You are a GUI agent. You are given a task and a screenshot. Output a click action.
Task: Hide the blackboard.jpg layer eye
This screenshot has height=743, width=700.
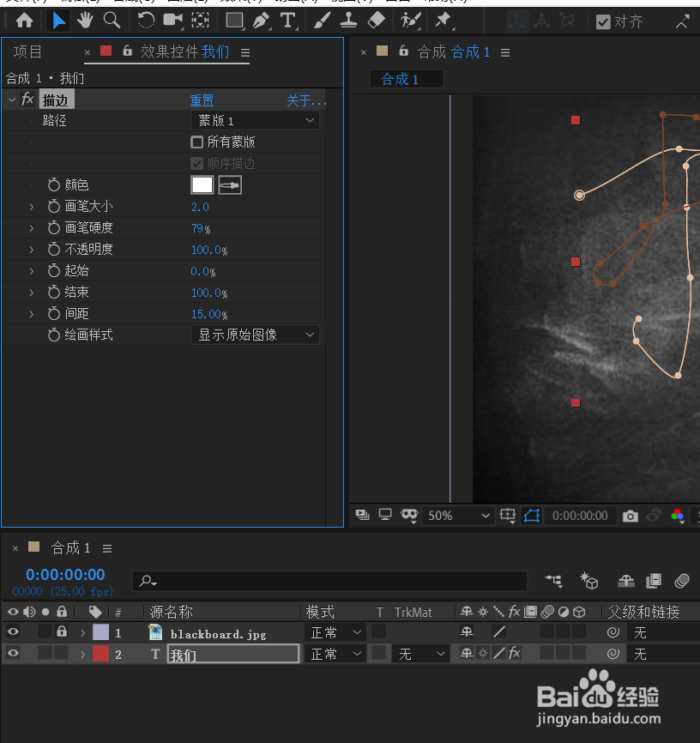[x=13, y=631]
